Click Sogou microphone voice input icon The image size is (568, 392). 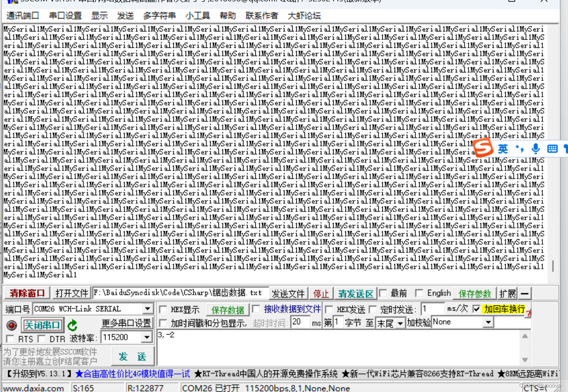coord(536,148)
